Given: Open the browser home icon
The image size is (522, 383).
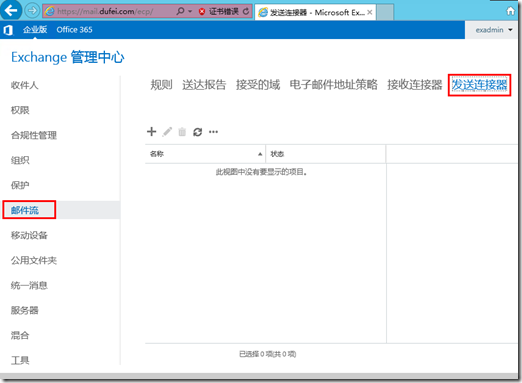Looking at the screenshot, I should click(510, 11).
